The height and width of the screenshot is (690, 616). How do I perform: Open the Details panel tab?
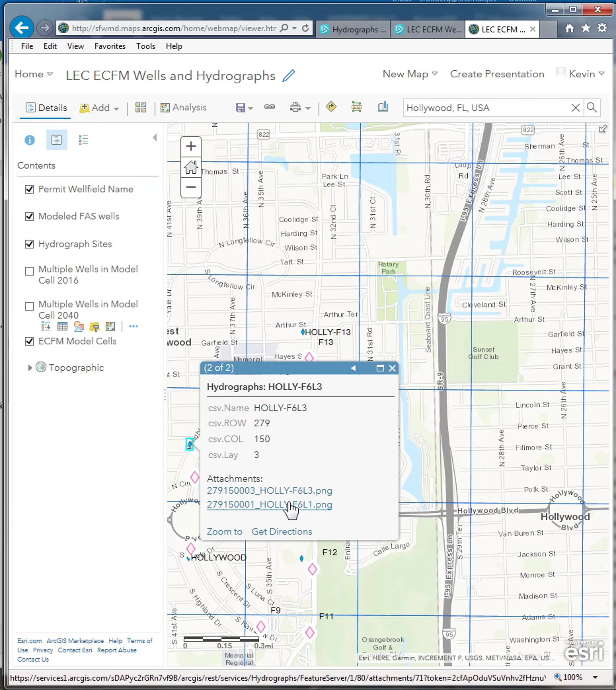(x=46, y=108)
